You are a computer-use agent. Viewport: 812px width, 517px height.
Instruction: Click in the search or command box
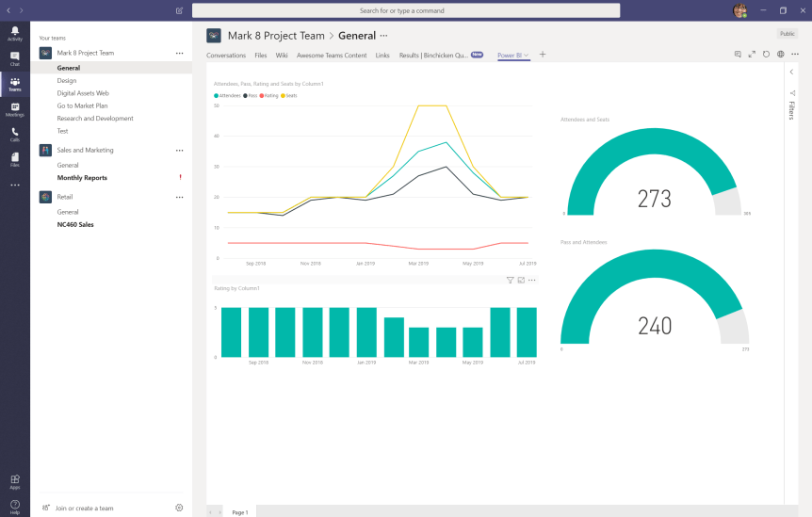tap(406, 10)
